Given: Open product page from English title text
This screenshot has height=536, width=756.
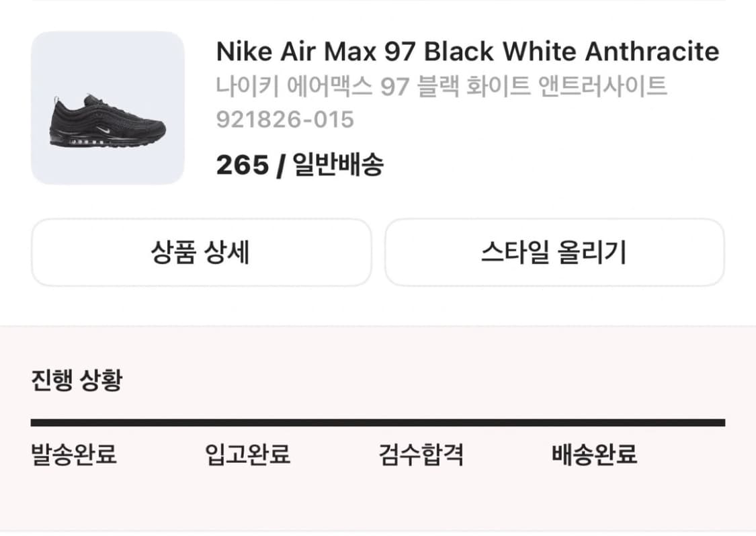Looking at the screenshot, I should point(467,51).
